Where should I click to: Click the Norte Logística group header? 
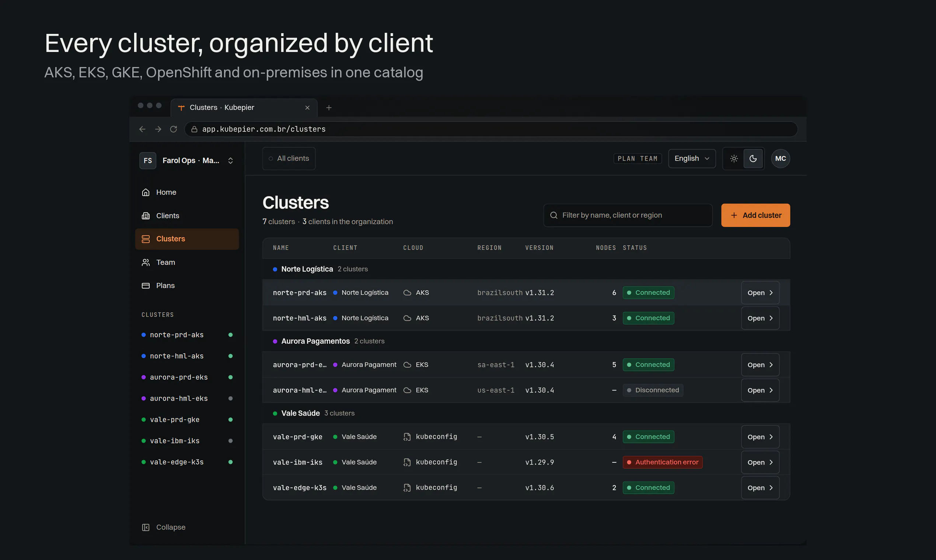526,269
